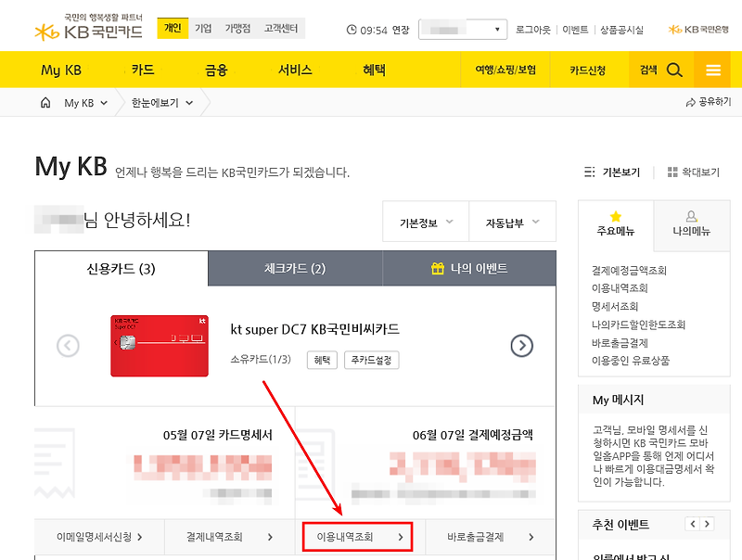Open the 카드 main menu
The height and width of the screenshot is (560, 742).
click(143, 70)
